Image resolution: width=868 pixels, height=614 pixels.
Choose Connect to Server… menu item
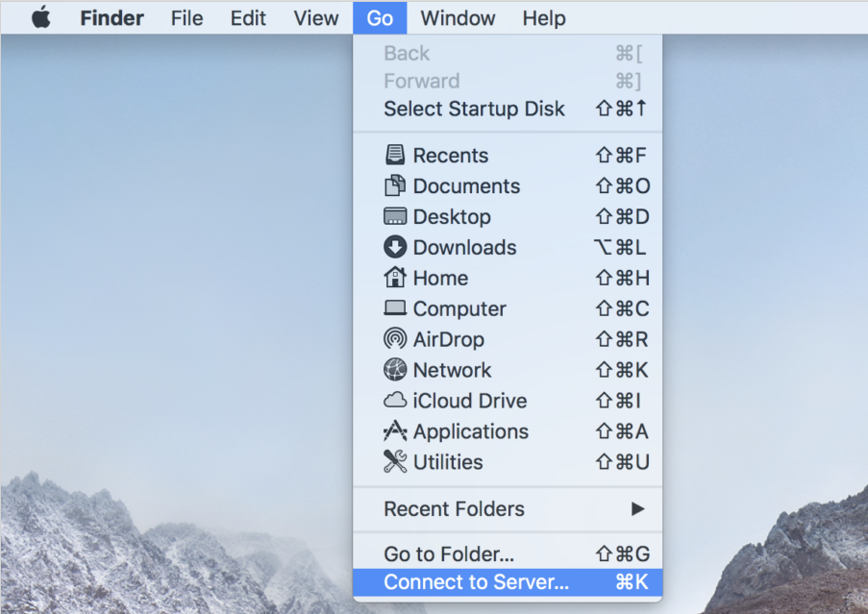pos(476,582)
